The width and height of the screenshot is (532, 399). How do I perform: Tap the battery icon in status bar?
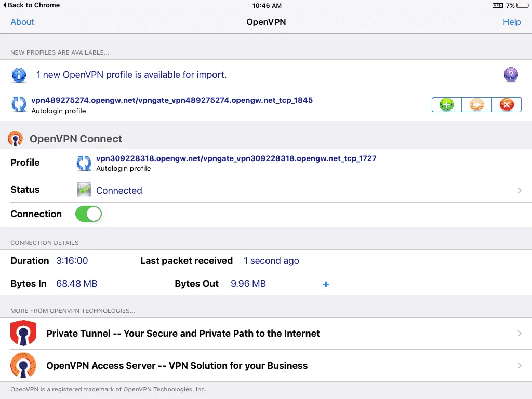(523, 5)
